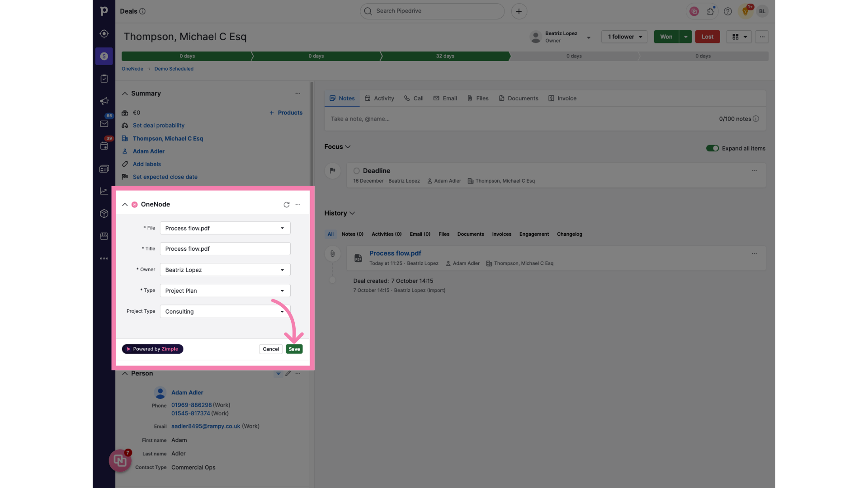Screen dimensions: 868x488
Task: Switch to the Activity tab
Action: point(383,99)
